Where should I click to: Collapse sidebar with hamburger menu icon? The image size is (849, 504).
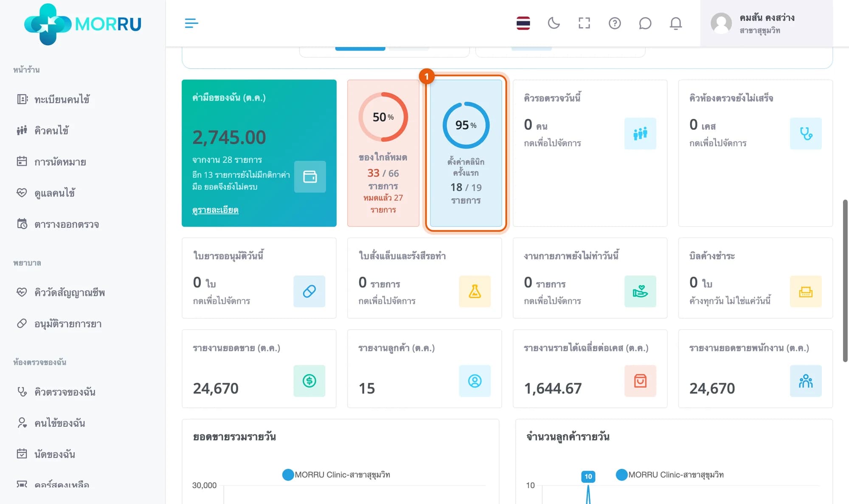191,23
